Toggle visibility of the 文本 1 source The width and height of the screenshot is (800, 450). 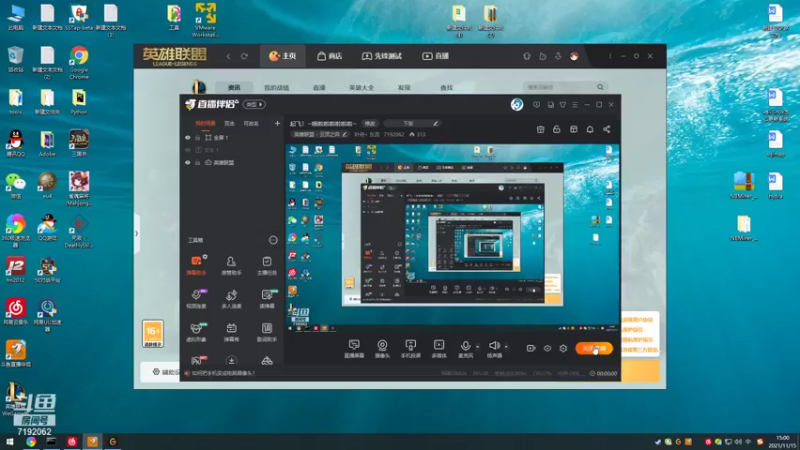[188, 150]
